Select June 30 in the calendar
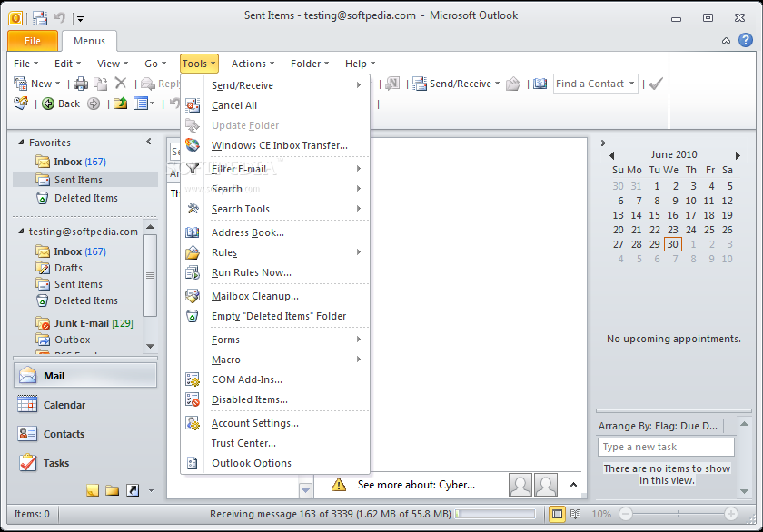Viewport: 763px width, 532px height. pos(672,244)
